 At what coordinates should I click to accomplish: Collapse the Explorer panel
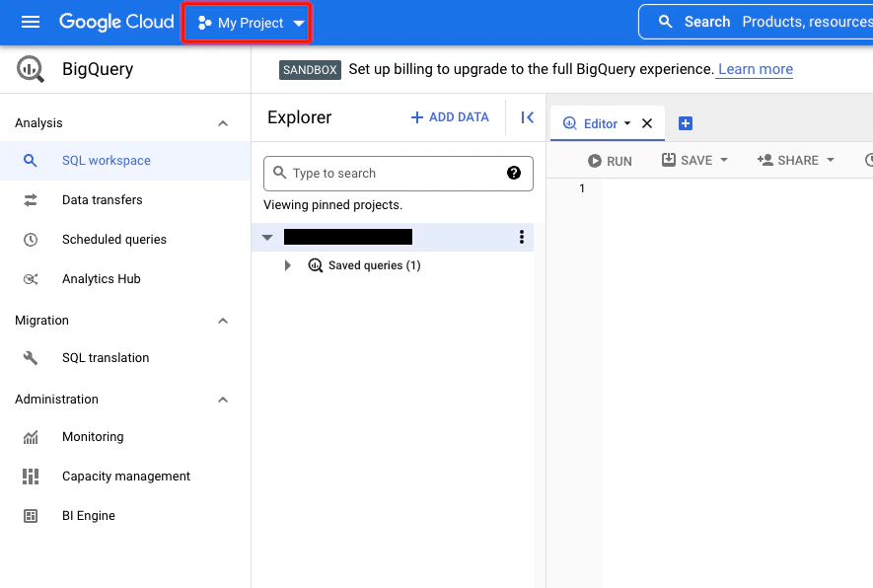coord(527,117)
